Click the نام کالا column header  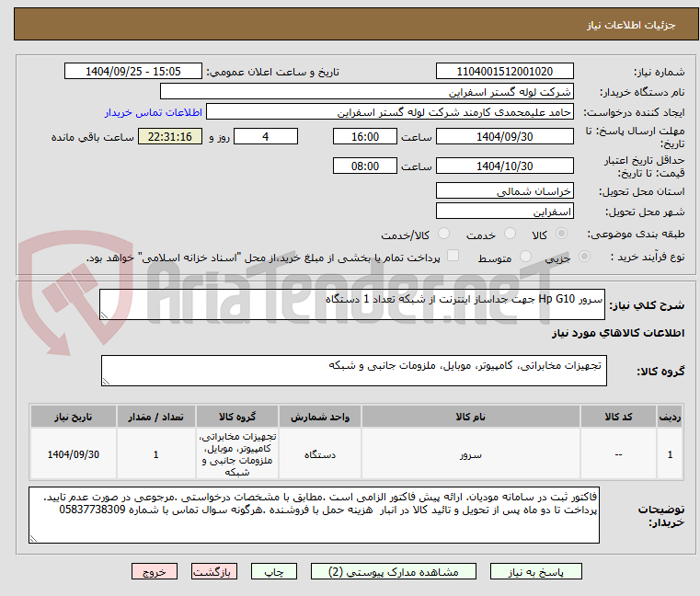tap(471, 417)
